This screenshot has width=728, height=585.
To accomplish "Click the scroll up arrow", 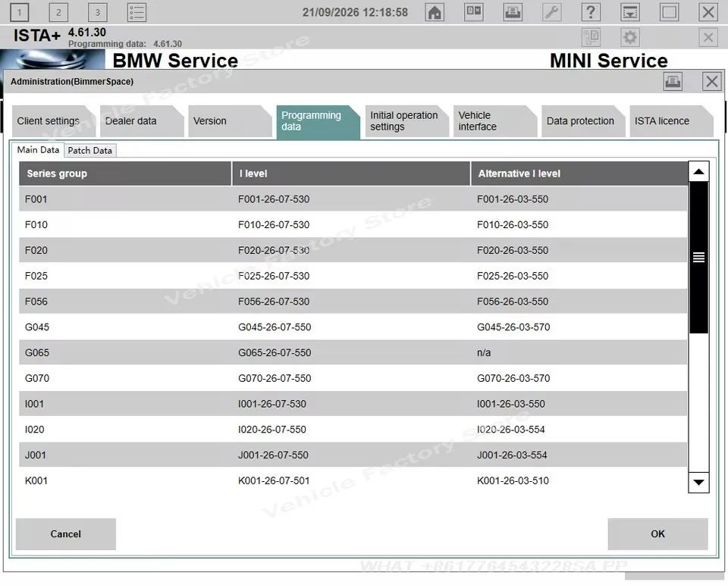I will [698, 172].
